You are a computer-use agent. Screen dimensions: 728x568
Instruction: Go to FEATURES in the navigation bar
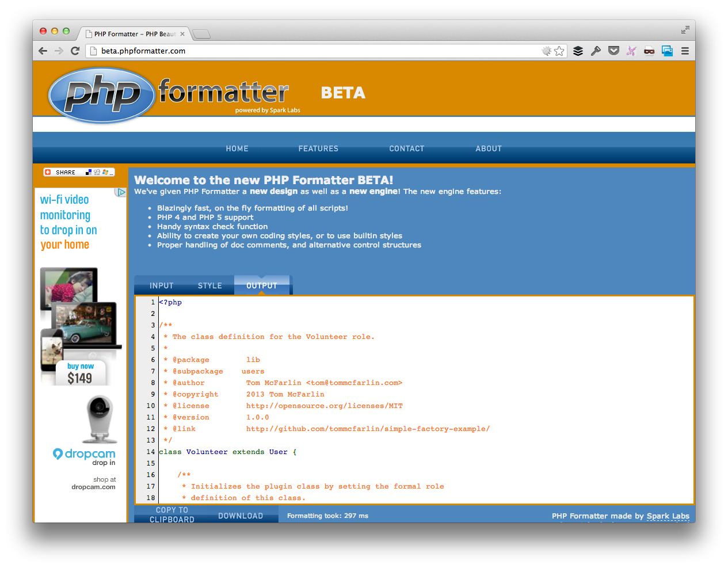click(318, 148)
